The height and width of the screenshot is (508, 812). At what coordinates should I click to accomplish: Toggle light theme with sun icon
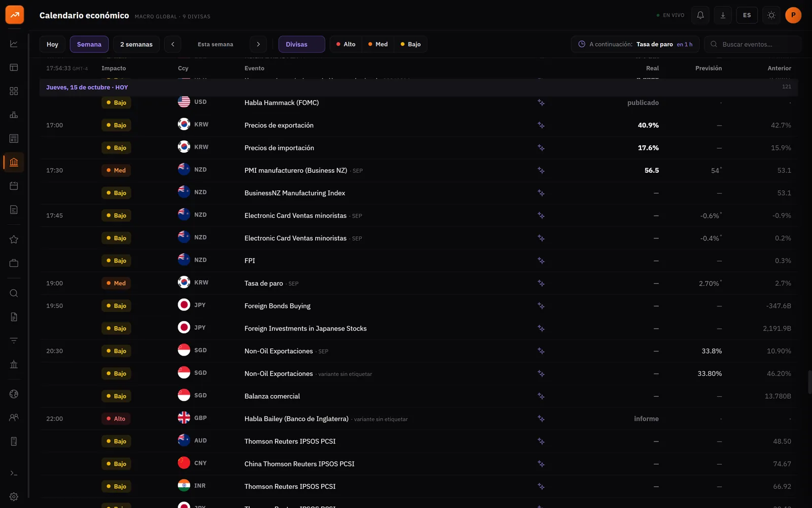pos(771,15)
